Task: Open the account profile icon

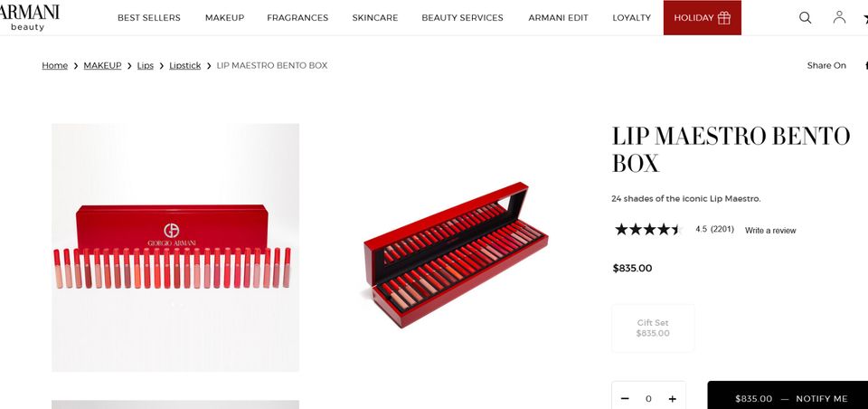Action: click(x=839, y=17)
